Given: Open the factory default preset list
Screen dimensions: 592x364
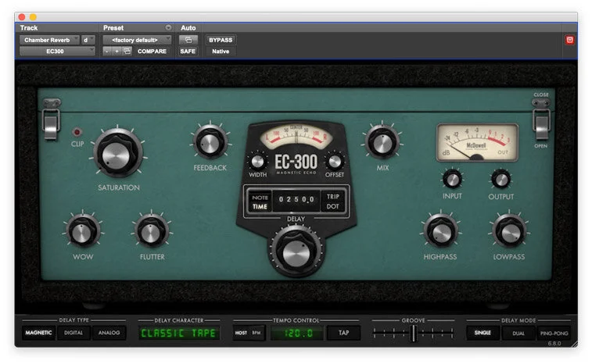Looking at the screenshot, I should pyautogui.click(x=137, y=40).
